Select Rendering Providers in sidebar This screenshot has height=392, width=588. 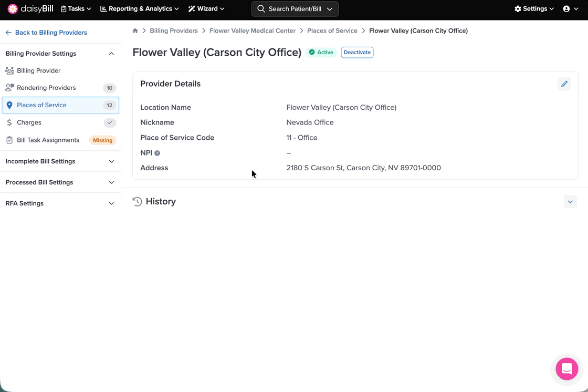click(x=46, y=88)
